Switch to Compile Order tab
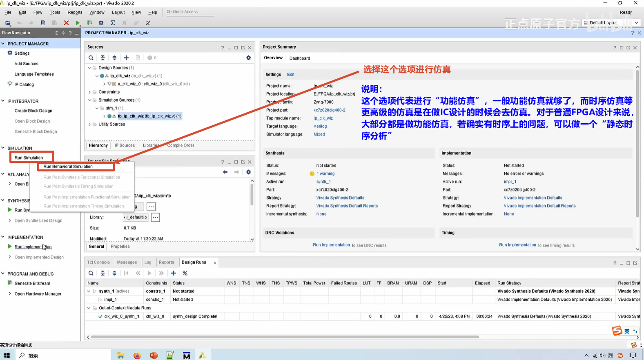Viewport: 644px width, 360px height. coord(180,145)
